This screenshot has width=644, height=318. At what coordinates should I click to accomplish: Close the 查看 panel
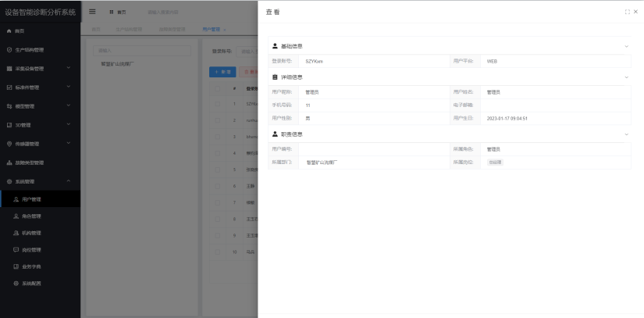click(635, 12)
